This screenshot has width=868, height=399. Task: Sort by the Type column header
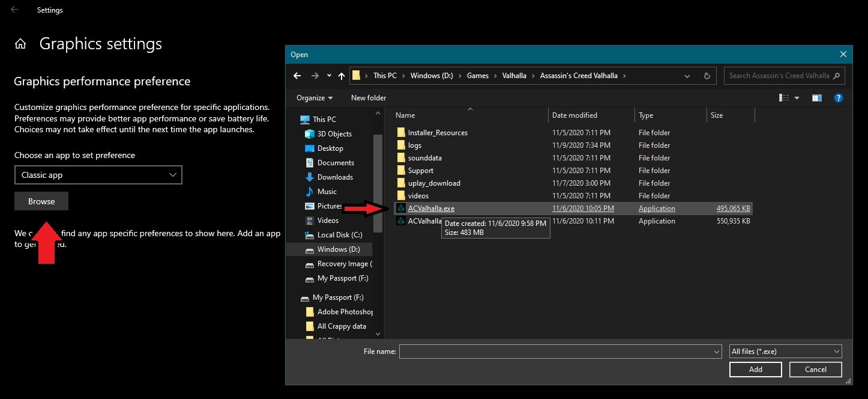click(671, 115)
